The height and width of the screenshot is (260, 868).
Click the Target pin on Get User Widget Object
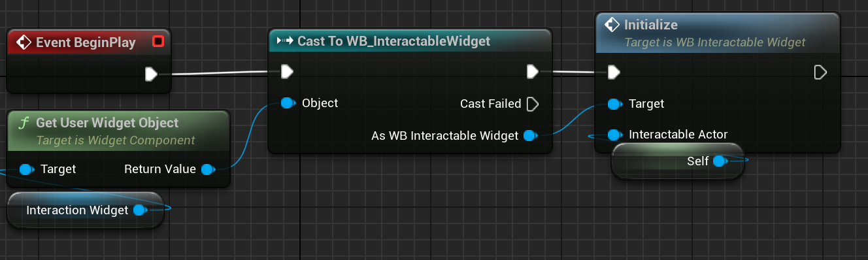[26, 169]
